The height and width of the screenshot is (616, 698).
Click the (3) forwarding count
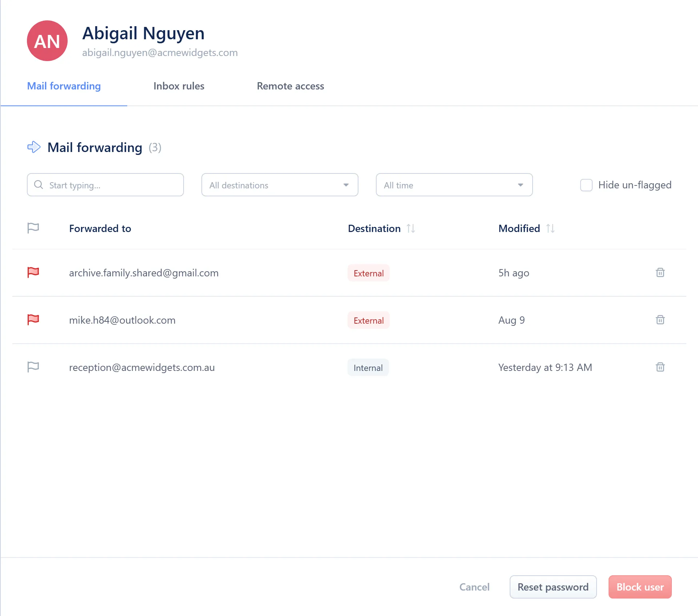click(x=155, y=147)
